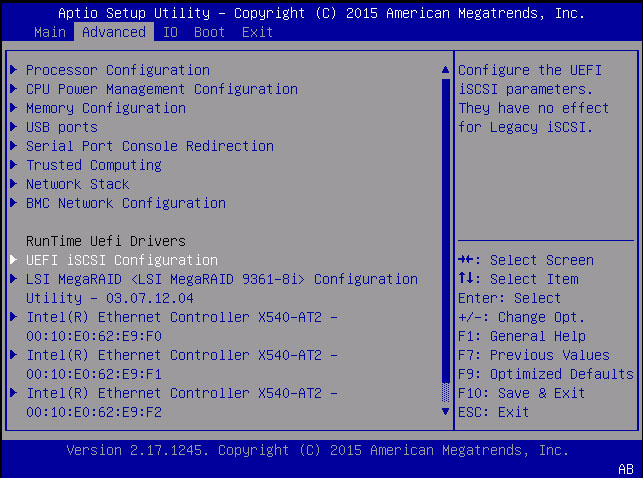Select Ethernet Controller with MAC ending E9:F0
The width and height of the screenshot is (643, 478).
click(182, 327)
